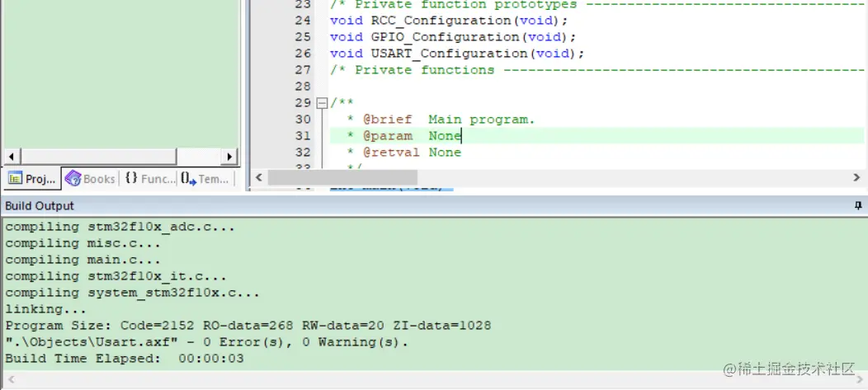Click the project panel horizontal scrollbar thumb

tap(98, 157)
